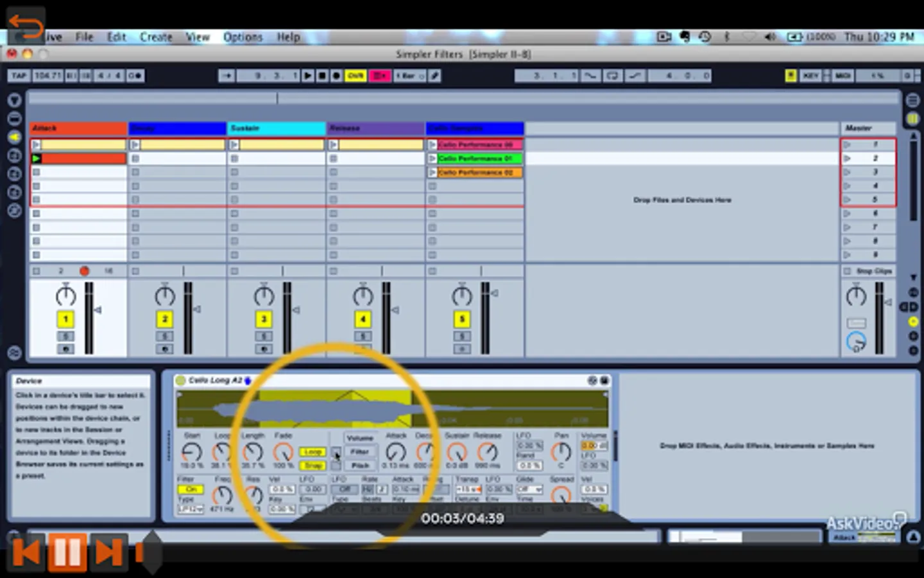Screen dimensions: 924x578
Task: Click the TAP tempo button
Action: pos(19,76)
